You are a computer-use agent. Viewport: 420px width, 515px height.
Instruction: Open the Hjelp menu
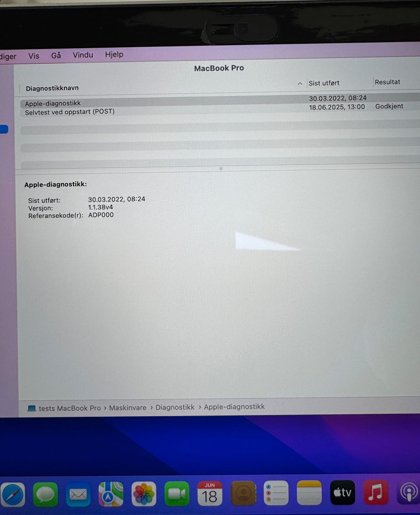point(114,55)
